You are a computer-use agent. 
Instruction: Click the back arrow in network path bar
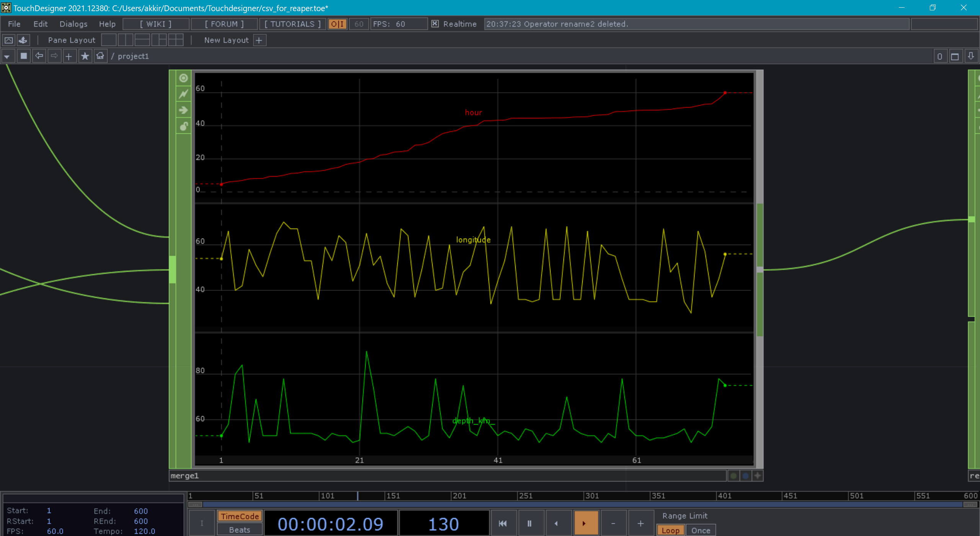click(x=39, y=56)
